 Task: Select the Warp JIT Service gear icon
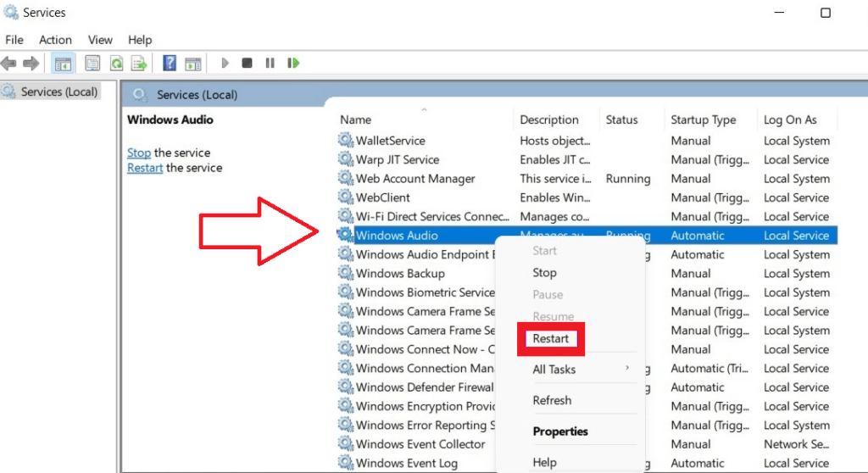tap(346, 159)
